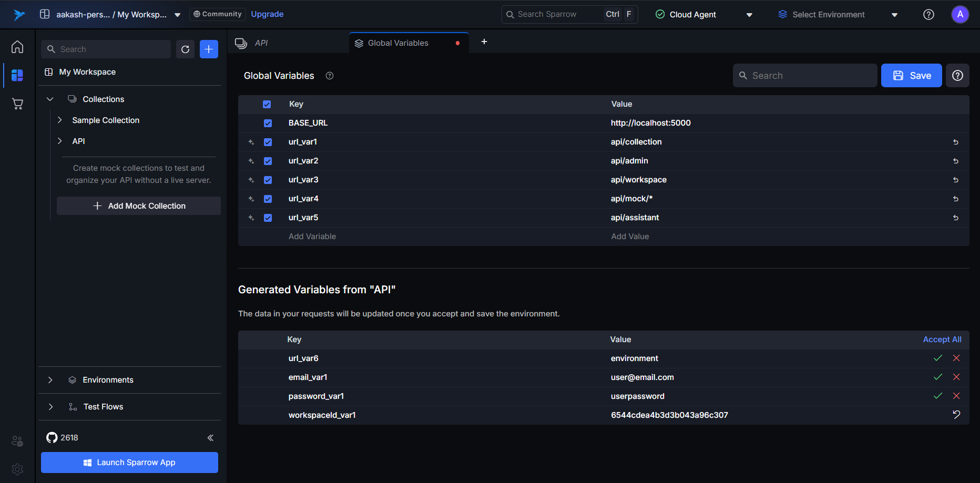
Task: Revert url_var3 row value
Action: tap(956, 180)
